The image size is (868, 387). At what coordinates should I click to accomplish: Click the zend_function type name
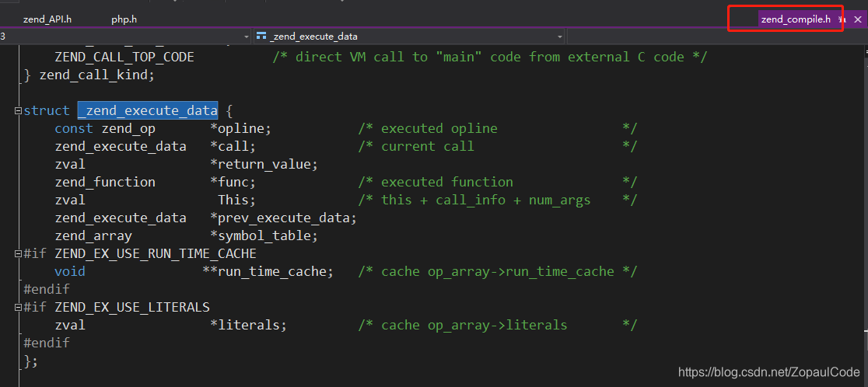click(x=105, y=182)
